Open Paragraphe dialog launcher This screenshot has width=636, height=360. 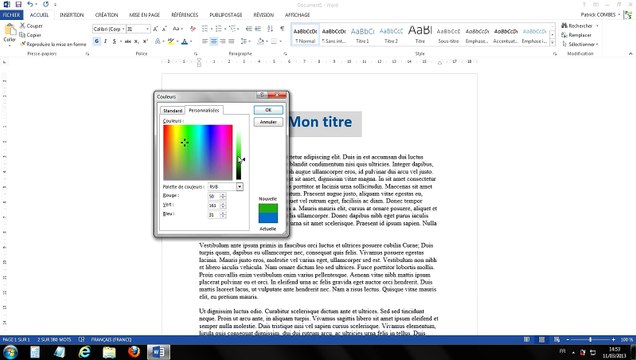click(285, 54)
